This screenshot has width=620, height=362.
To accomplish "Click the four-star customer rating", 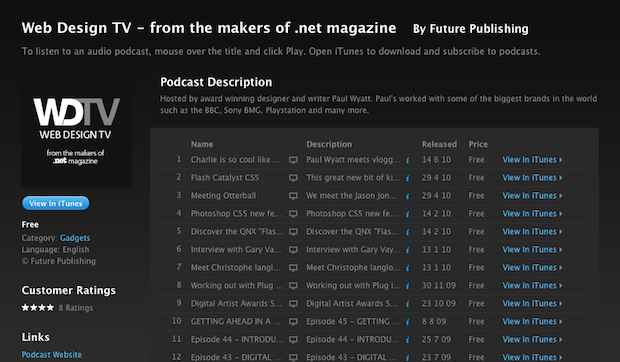I will tap(38, 307).
